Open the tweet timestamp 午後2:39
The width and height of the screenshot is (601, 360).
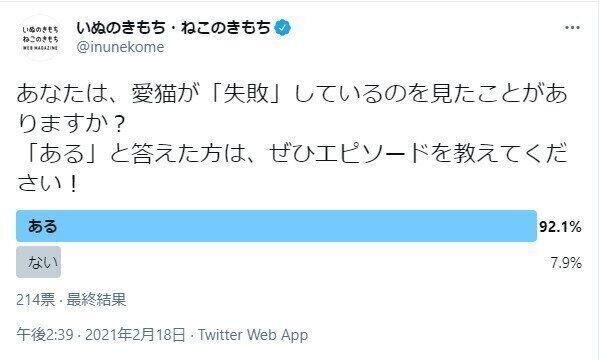pyautogui.click(x=45, y=335)
